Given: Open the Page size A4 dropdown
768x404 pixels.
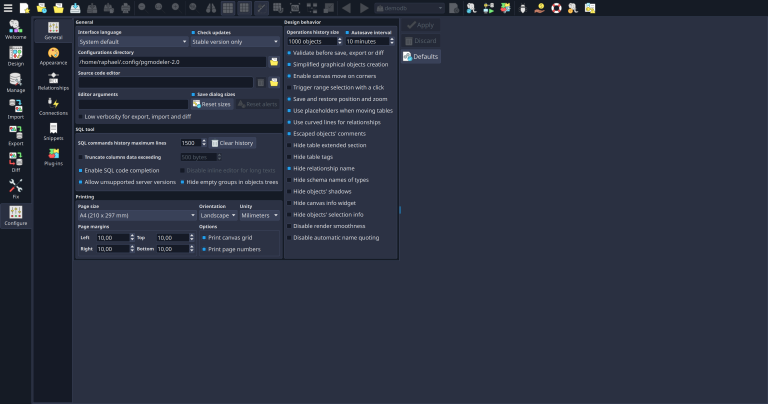Looking at the screenshot, I should (137, 215).
